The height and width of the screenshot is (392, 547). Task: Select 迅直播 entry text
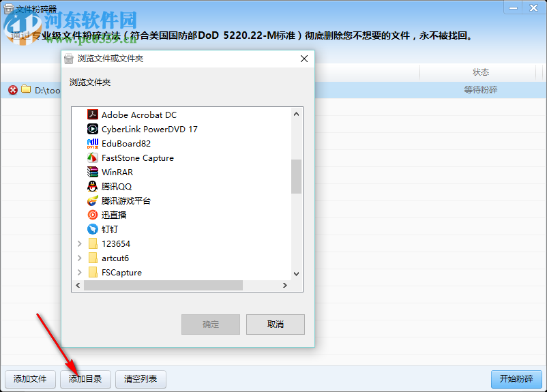click(x=114, y=215)
